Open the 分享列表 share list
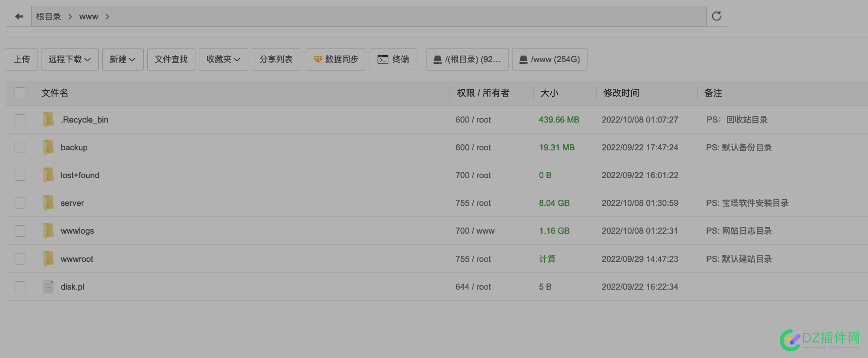Image resolution: width=868 pixels, height=358 pixels. 276,59
